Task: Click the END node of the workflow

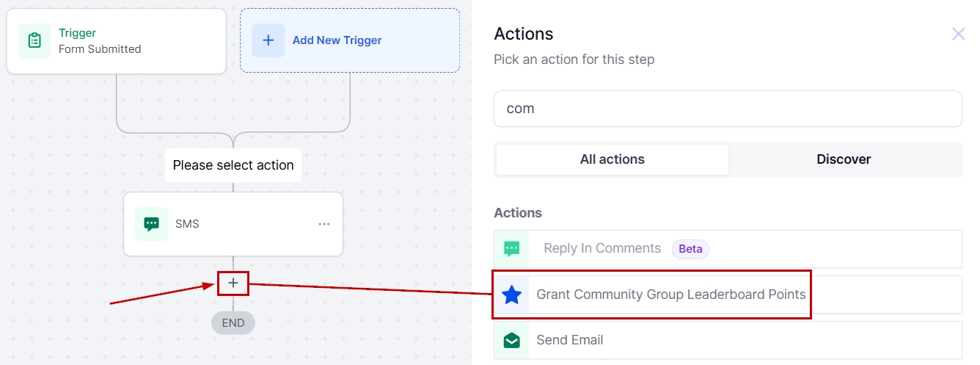Action: [233, 322]
